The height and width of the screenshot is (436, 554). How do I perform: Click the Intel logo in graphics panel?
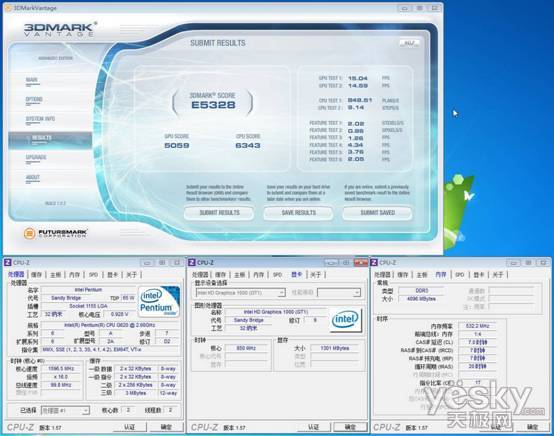(345, 320)
